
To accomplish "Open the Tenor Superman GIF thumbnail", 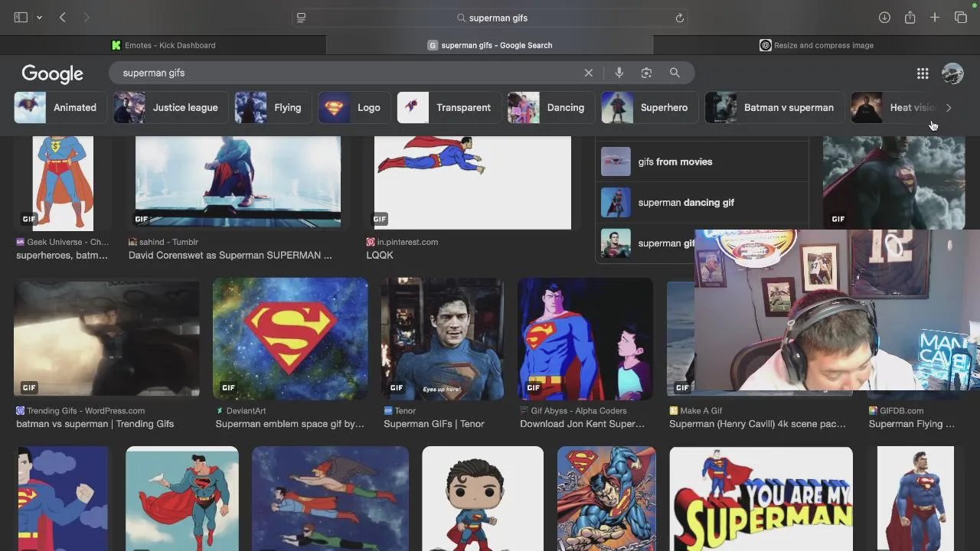I will pos(443,339).
